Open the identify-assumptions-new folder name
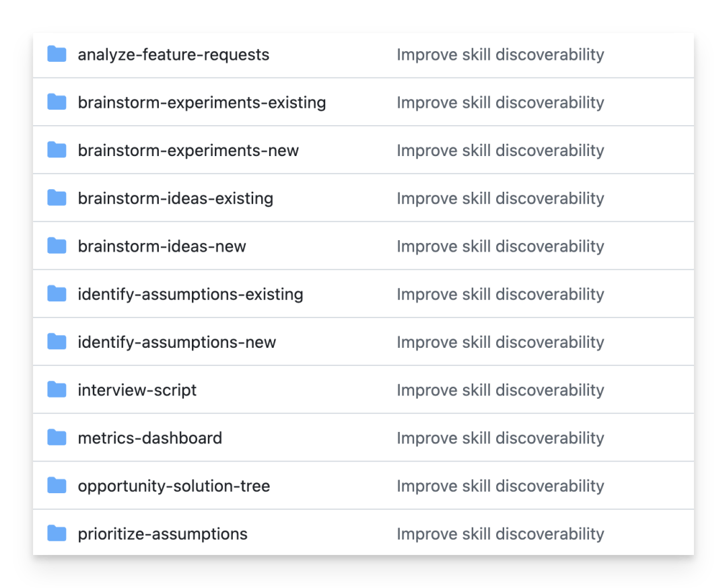The height and width of the screenshot is (588, 727). [176, 342]
